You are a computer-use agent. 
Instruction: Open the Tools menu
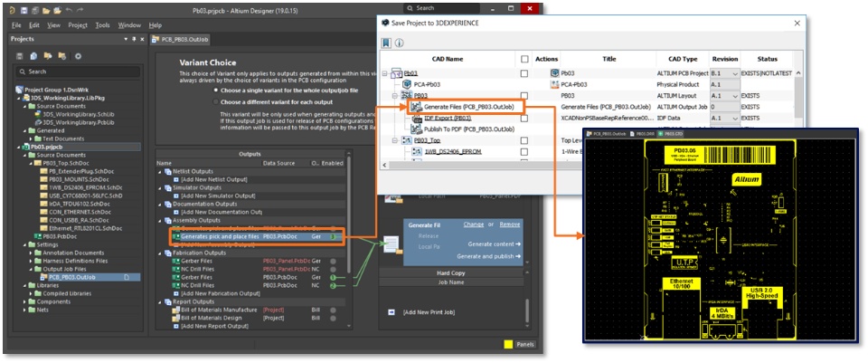coord(102,25)
